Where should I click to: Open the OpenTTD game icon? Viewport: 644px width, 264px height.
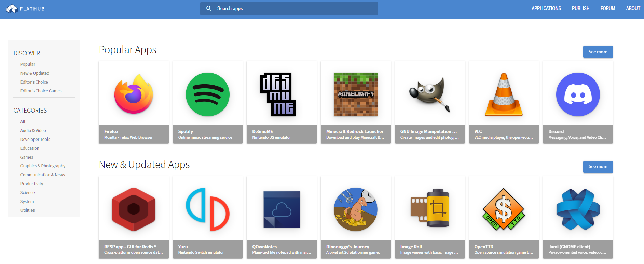504,209
